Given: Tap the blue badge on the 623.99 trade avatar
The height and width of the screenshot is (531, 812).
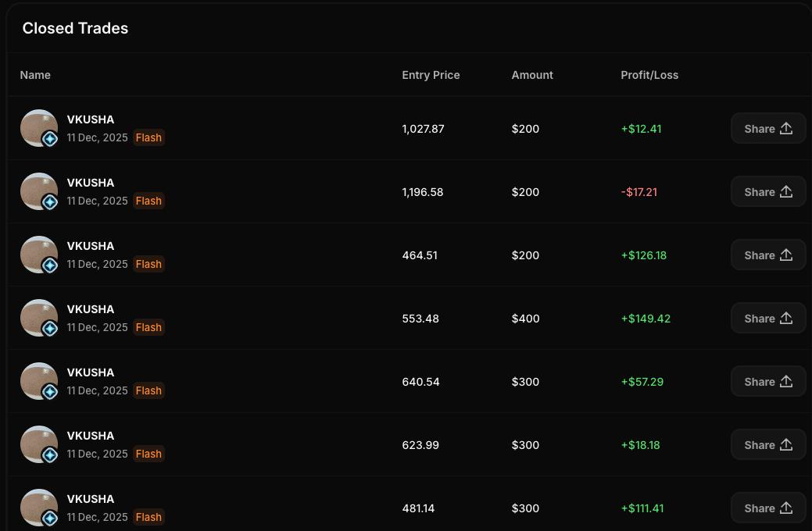Looking at the screenshot, I should pyautogui.click(x=50, y=455).
